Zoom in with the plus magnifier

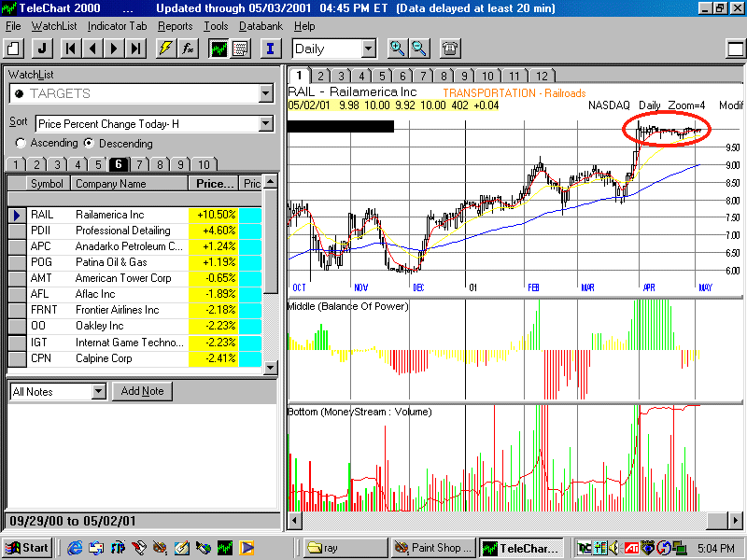click(397, 49)
